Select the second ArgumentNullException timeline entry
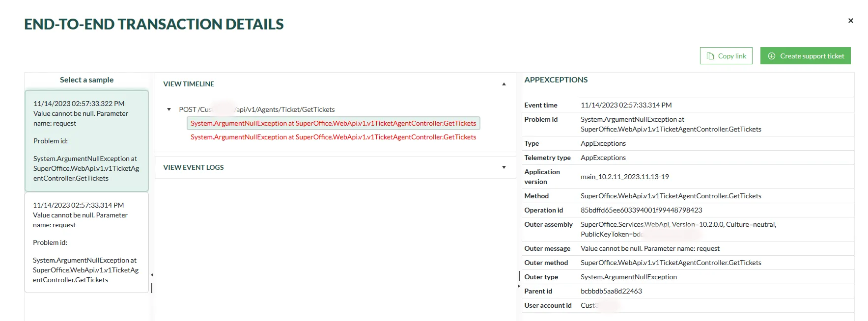Image resolution: width=868 pixels, height=321 pixels. [x=333, y=137]
